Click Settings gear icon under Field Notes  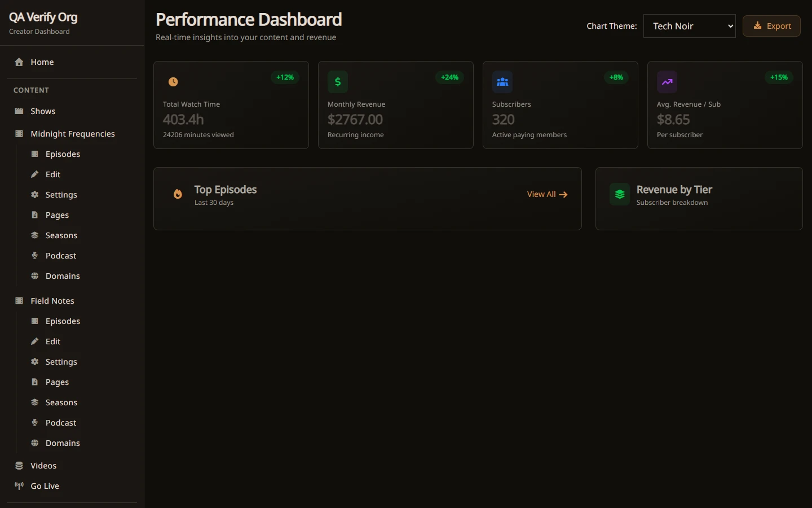click(34, 362)
